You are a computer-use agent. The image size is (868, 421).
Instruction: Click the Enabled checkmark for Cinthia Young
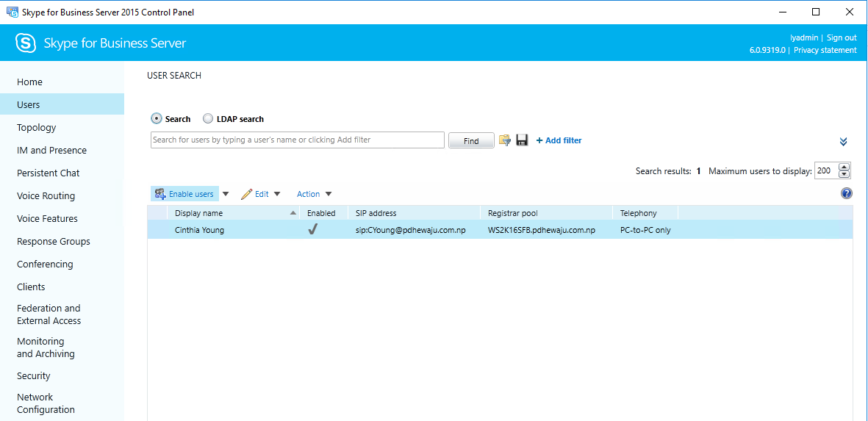pos(312,229)
